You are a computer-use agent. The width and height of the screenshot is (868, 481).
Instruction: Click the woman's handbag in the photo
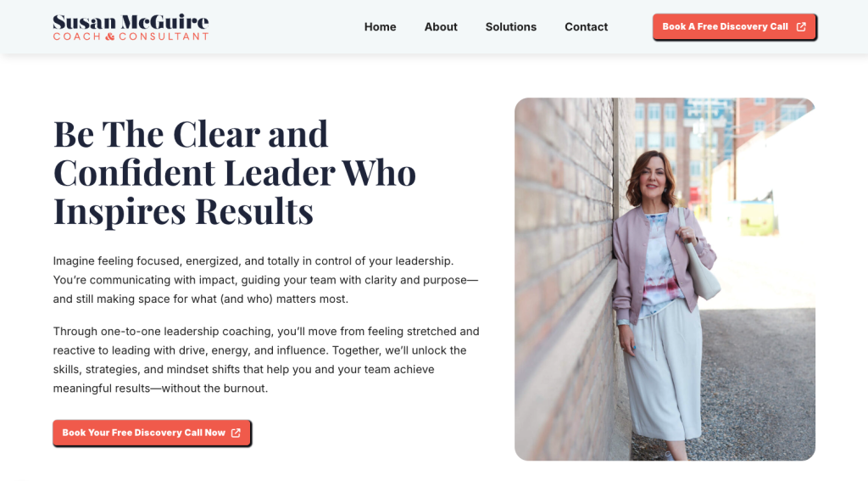(700, 266)
